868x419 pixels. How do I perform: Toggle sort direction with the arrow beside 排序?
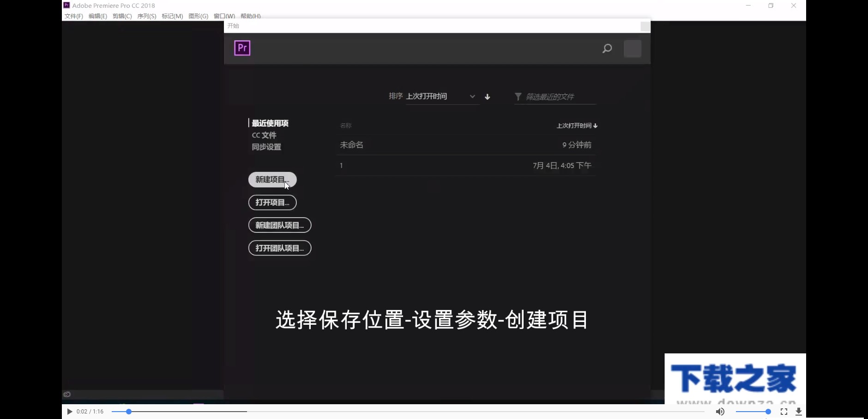click(488, 97)
